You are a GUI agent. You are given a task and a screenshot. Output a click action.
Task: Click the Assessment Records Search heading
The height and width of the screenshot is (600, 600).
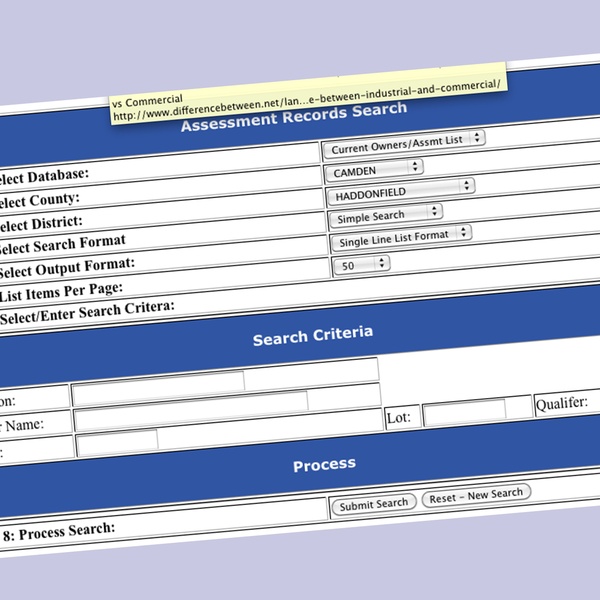tap(294, 116)
